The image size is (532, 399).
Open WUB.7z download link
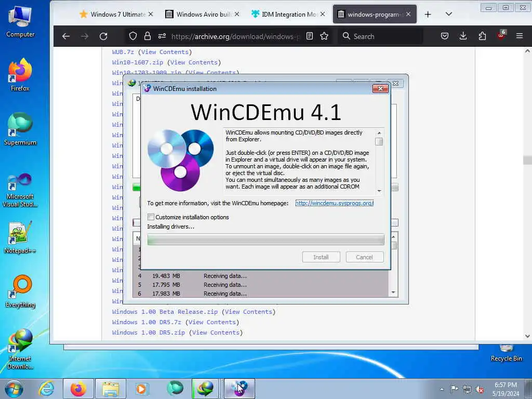tap(123, 52)
